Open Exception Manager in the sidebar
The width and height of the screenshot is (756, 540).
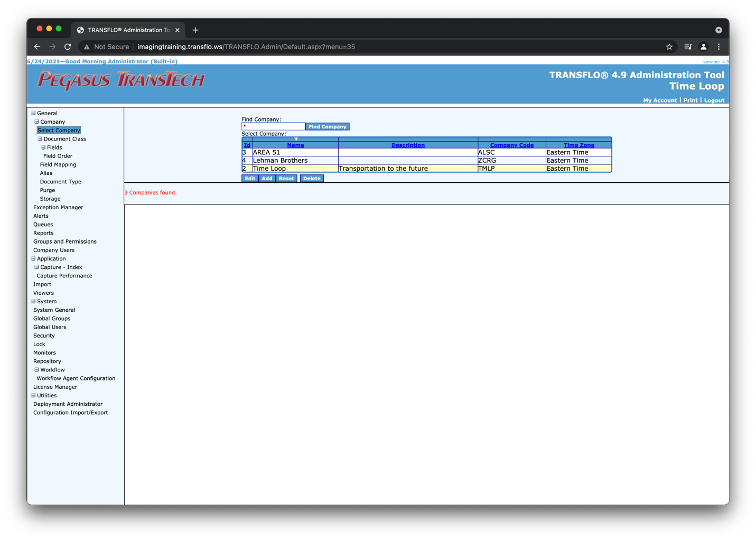click(58, 208)
